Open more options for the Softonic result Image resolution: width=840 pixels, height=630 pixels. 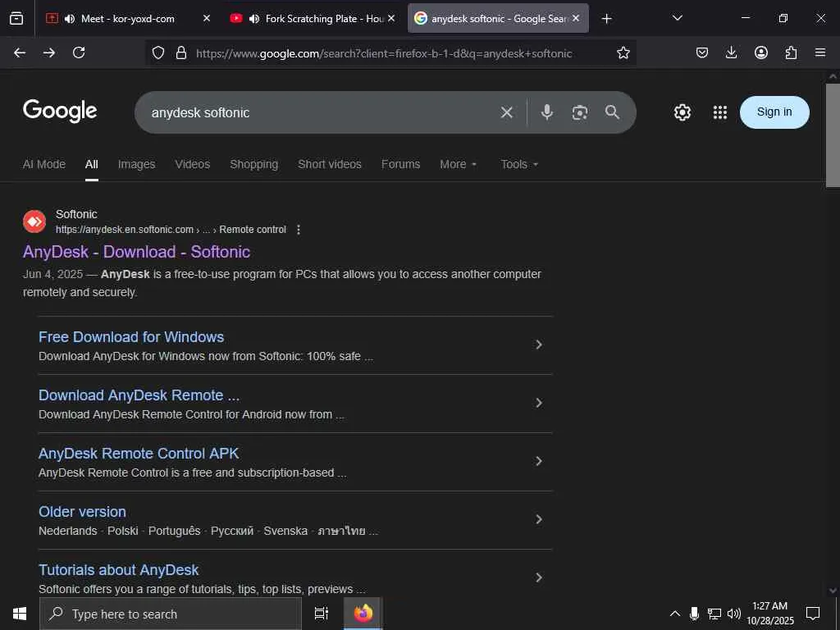pos(299,230)
